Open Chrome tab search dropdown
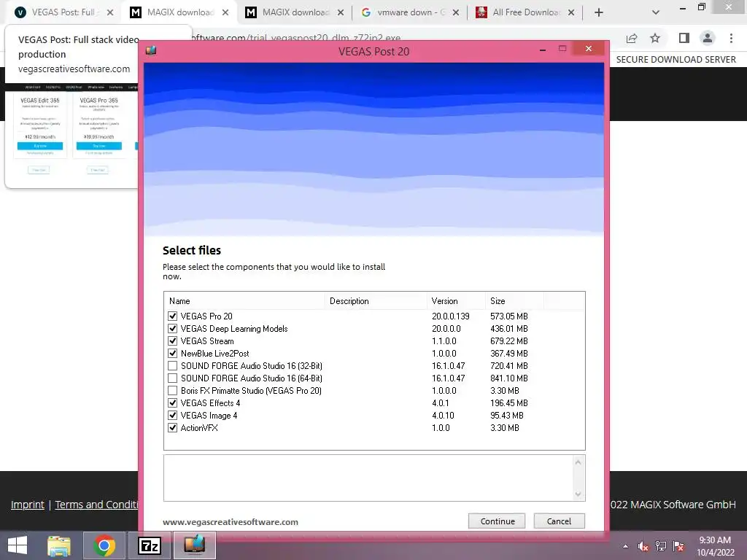Image resolution: width=747 pixels, height=560 pixels. (x=656, y=12)
